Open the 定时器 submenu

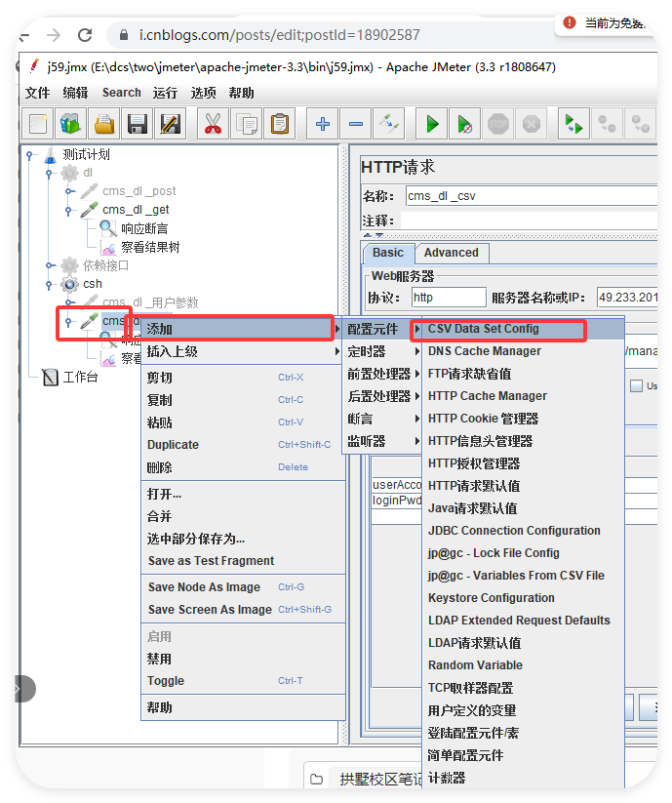click(x=383, y=351)
